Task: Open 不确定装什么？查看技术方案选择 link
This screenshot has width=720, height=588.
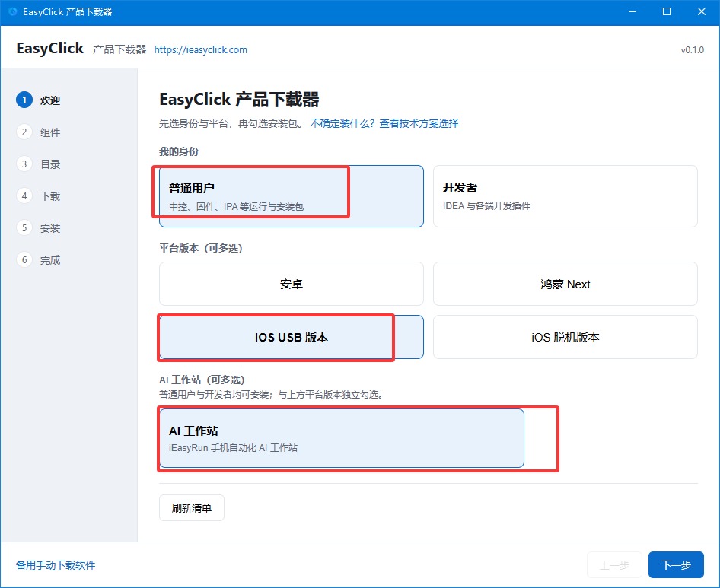Action: tap(384, 123)
